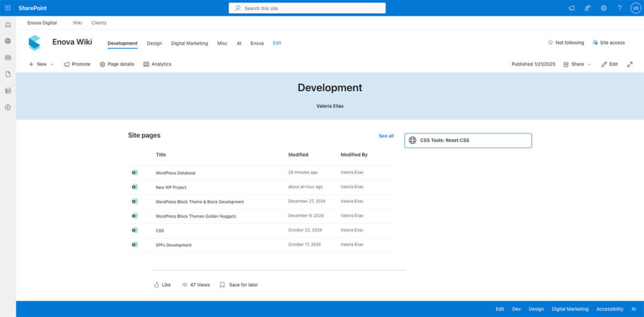The width and height of the screenshot is (644, 317).
Task: Open the news icon in left rail
Action: 8,57
